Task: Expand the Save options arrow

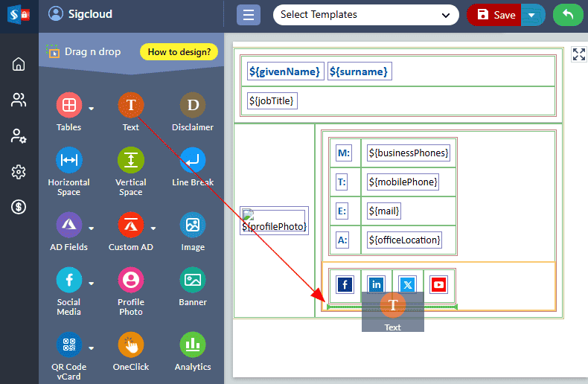Action: (x=531, y=15)
